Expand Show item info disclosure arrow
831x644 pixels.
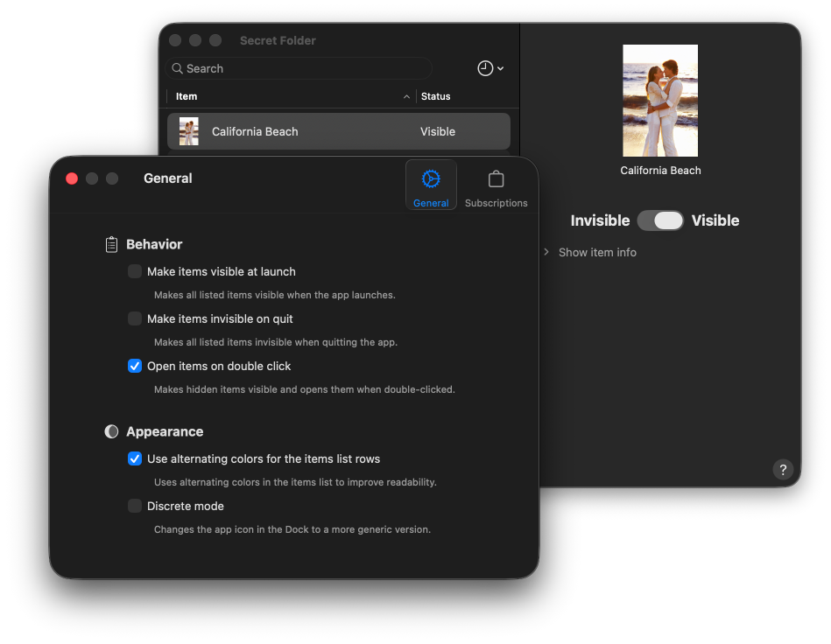click(x=547, y=253)
